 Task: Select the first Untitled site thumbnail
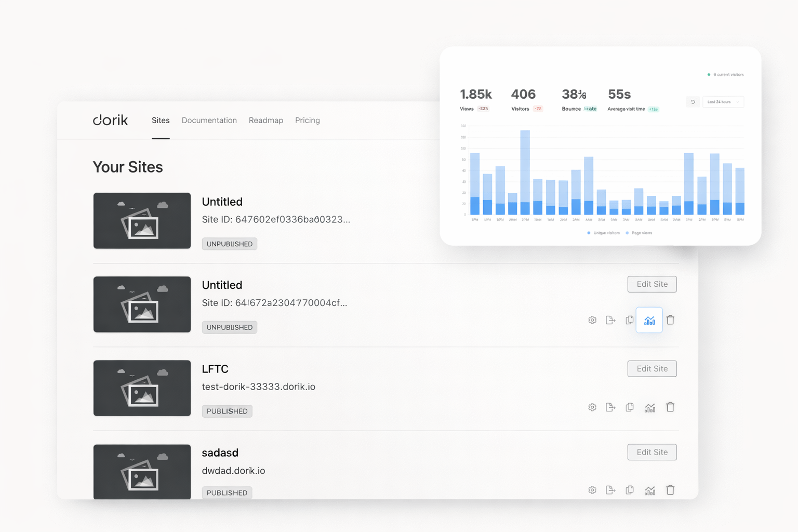tap(142, 221)
